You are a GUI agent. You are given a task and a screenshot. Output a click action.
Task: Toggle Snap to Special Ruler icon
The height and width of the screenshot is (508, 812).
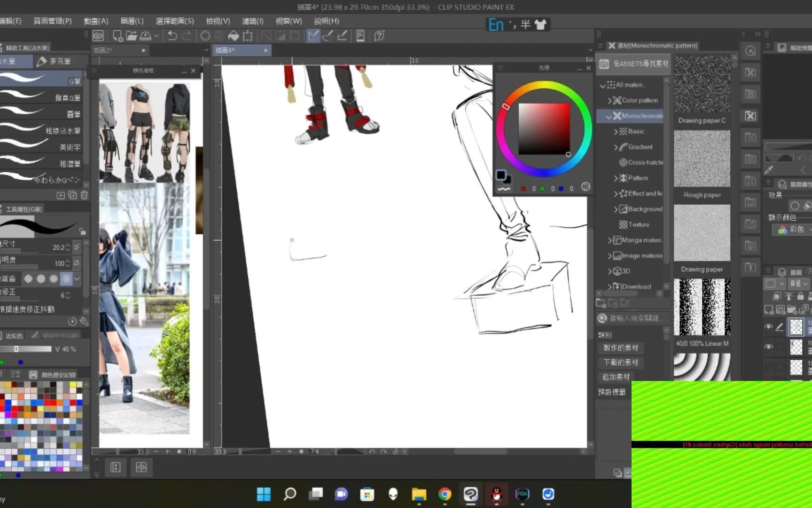pyautogui.click(x=328, y=36)
